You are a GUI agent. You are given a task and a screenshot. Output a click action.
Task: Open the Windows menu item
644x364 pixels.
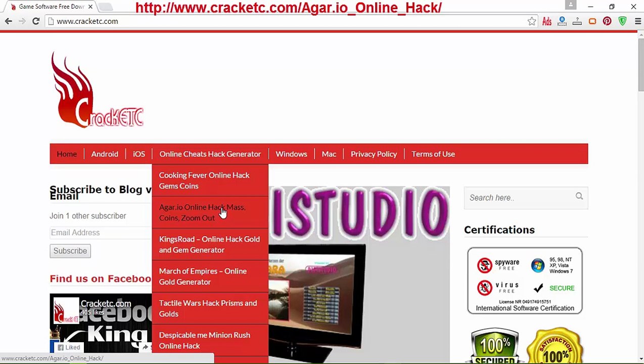pos(291,154)
